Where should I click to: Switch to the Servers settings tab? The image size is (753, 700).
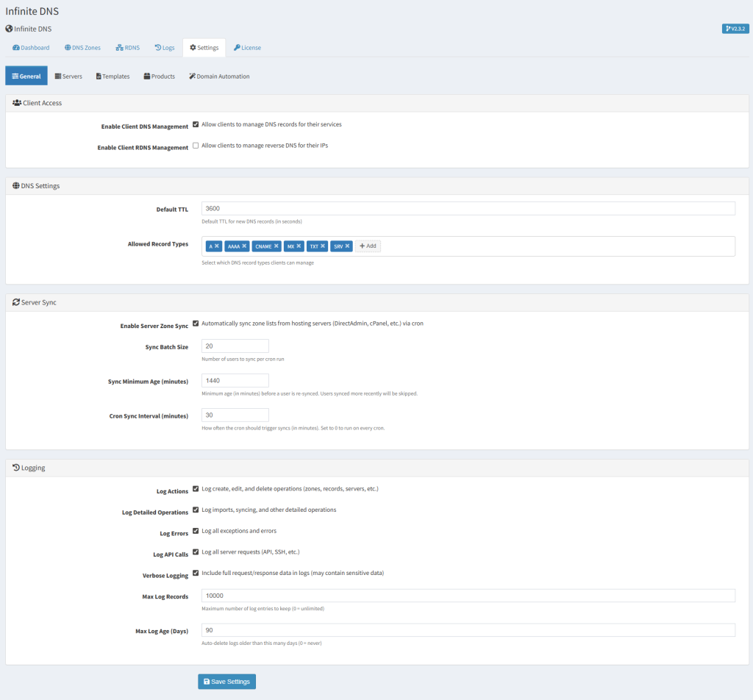click(x=68, y=76)
